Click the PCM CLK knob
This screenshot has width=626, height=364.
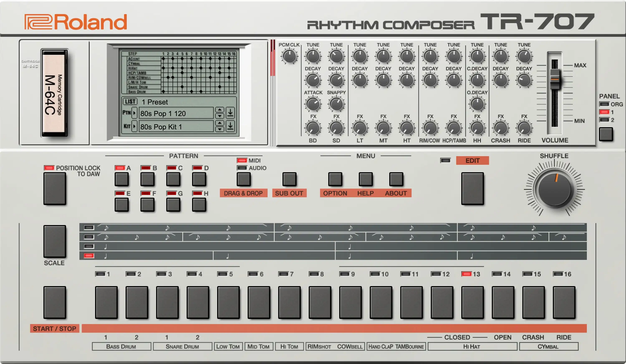pos(289,56)
